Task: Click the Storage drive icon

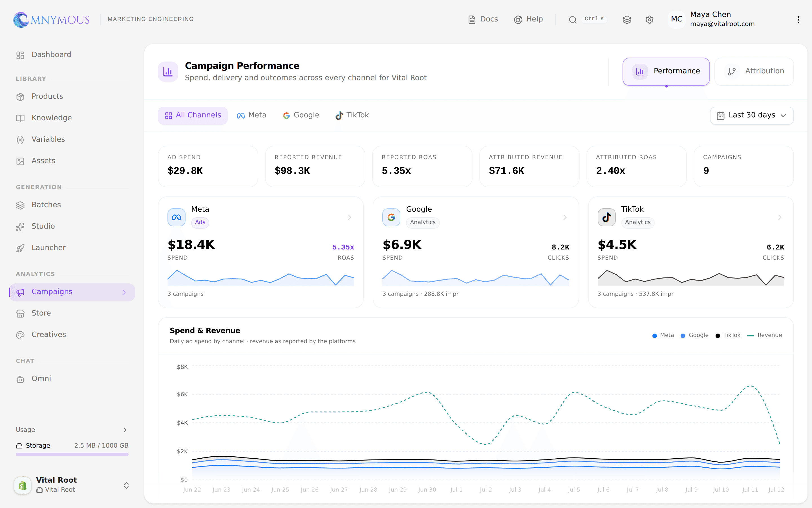Action: coord(19,446)
